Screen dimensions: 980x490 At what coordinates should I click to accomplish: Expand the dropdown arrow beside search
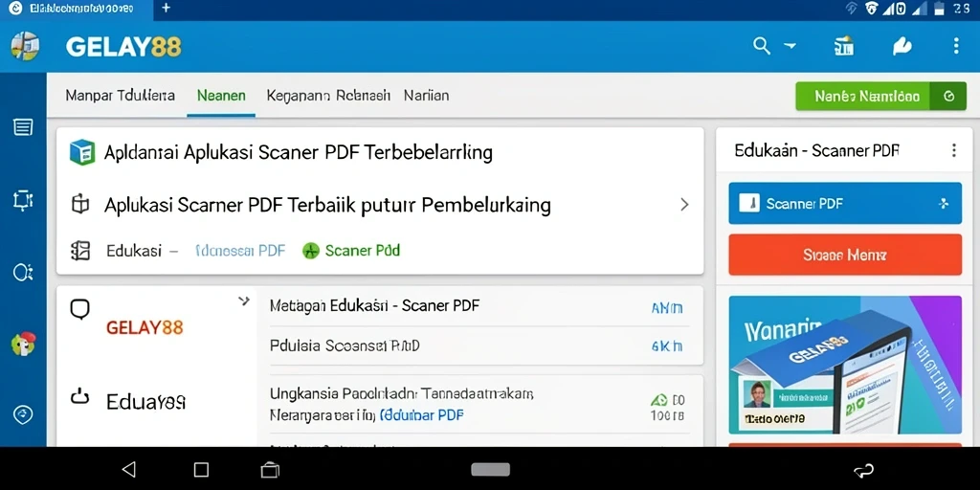tap(790, 46)
